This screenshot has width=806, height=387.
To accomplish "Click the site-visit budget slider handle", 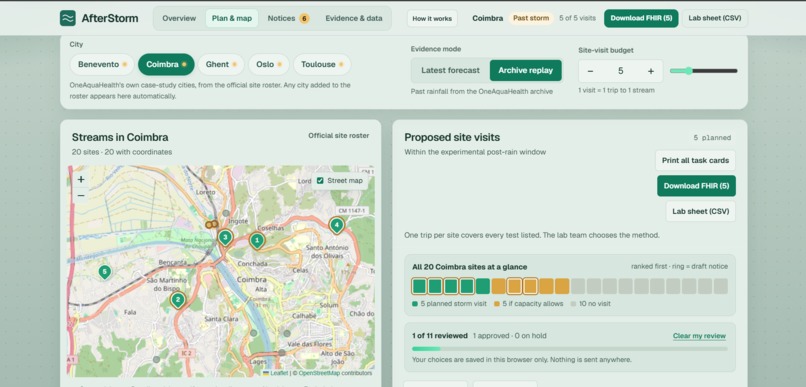I will tap(688, 71).
